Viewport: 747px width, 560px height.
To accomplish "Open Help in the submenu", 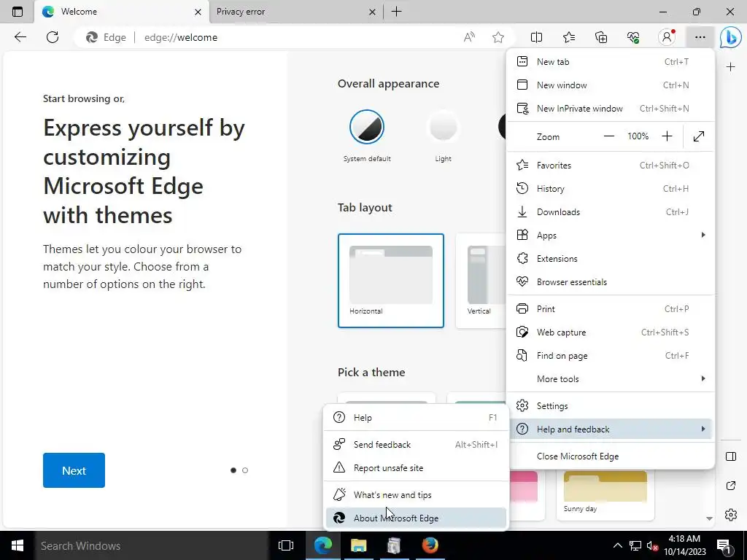I will pos(416,418).
